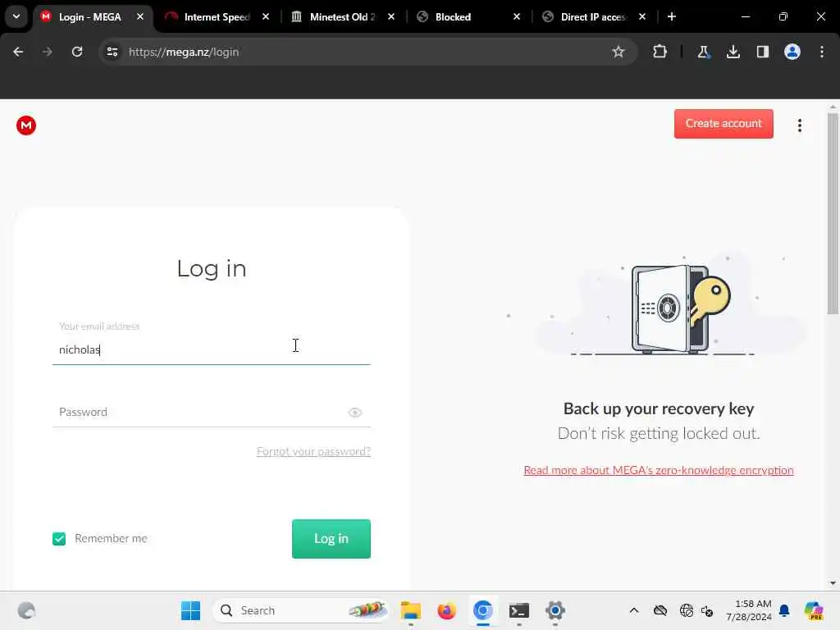
Task: Open Chrome Labs flask icon
Action: [x=703, y=52]
